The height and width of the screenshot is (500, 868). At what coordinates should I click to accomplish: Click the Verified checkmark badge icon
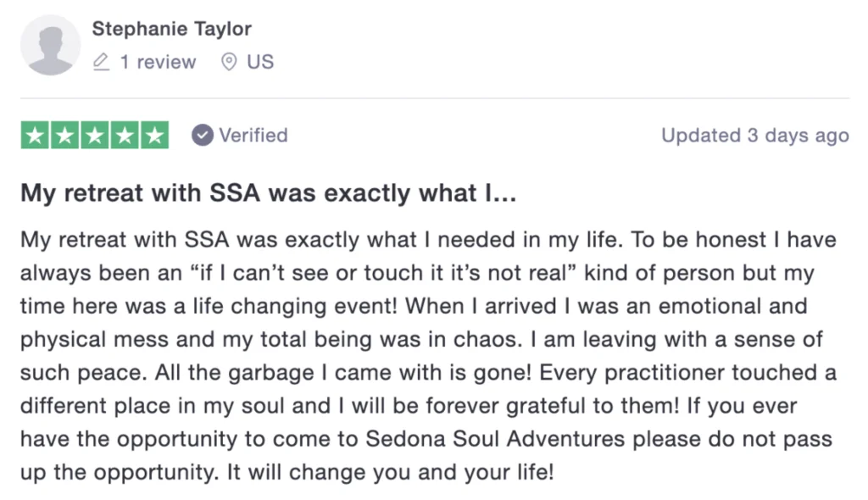(x=201, y=135)
